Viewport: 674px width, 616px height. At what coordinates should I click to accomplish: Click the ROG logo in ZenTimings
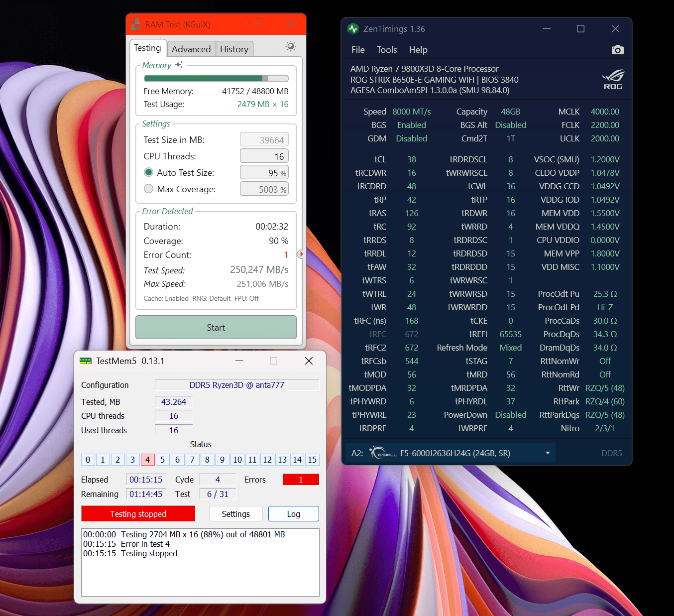tap(613, 80)
